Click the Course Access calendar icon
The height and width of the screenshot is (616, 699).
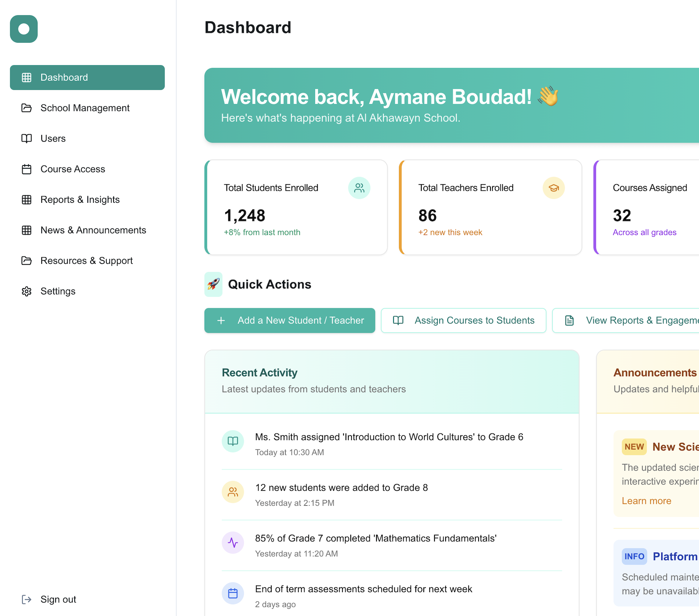tap(26, 169)
